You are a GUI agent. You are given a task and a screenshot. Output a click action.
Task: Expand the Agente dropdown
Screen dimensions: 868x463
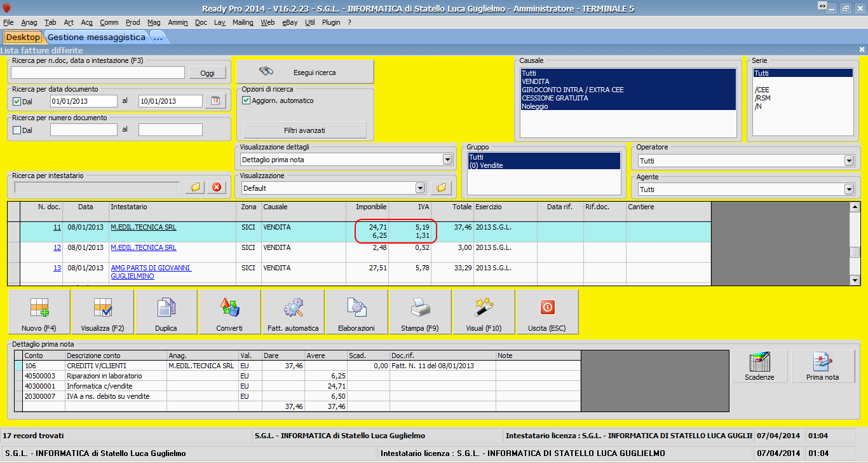point(849,190)
